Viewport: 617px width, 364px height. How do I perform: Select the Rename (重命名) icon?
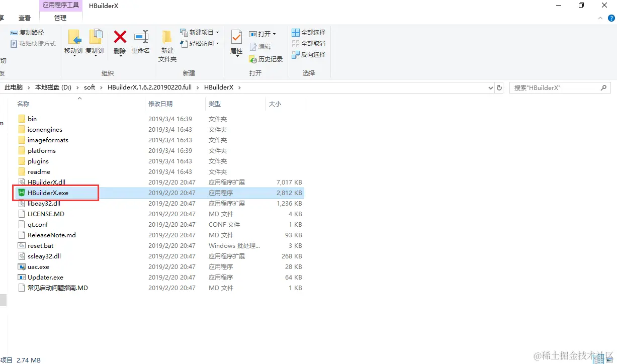(141, 42)
